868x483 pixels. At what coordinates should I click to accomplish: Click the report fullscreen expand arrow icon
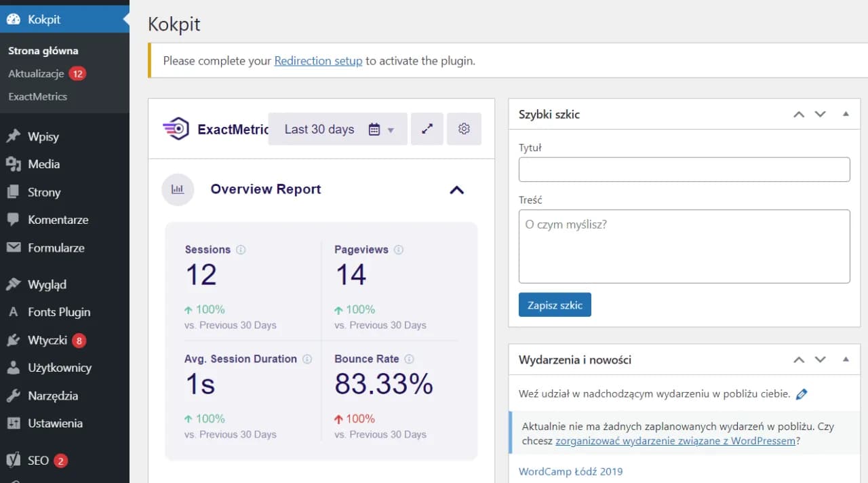(x=427, y=129)
